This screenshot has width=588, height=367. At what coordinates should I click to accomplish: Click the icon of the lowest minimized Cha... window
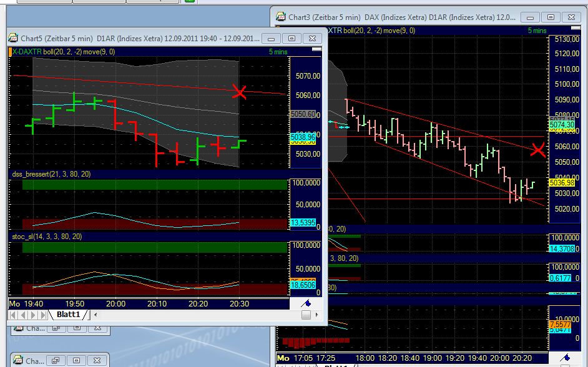pyautogui.click(x=17, y=360)
